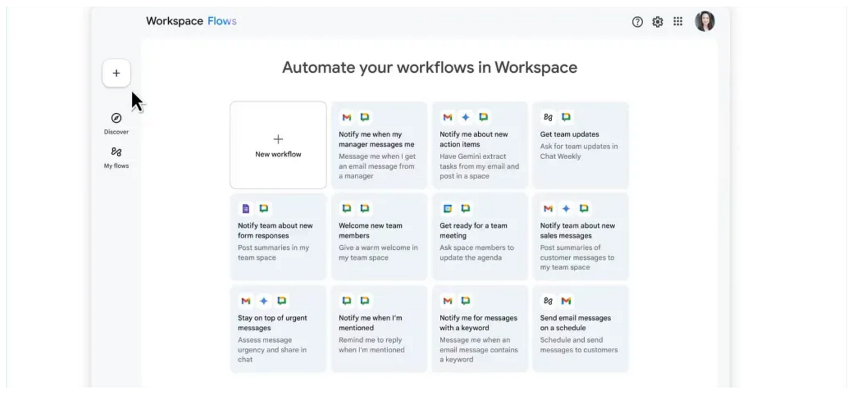
Task: Click Calendar icon on team meeting card
Action: click(447, 209)
